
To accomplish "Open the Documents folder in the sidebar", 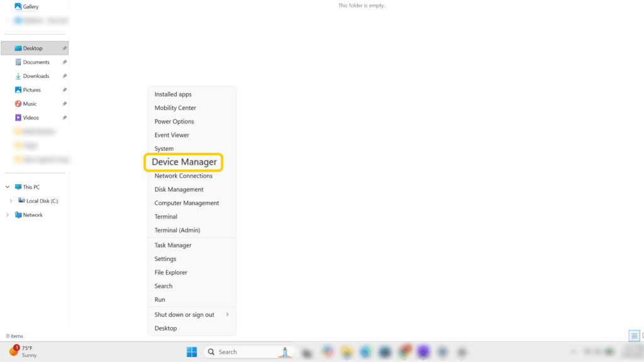I will click(x=35, y=62).
